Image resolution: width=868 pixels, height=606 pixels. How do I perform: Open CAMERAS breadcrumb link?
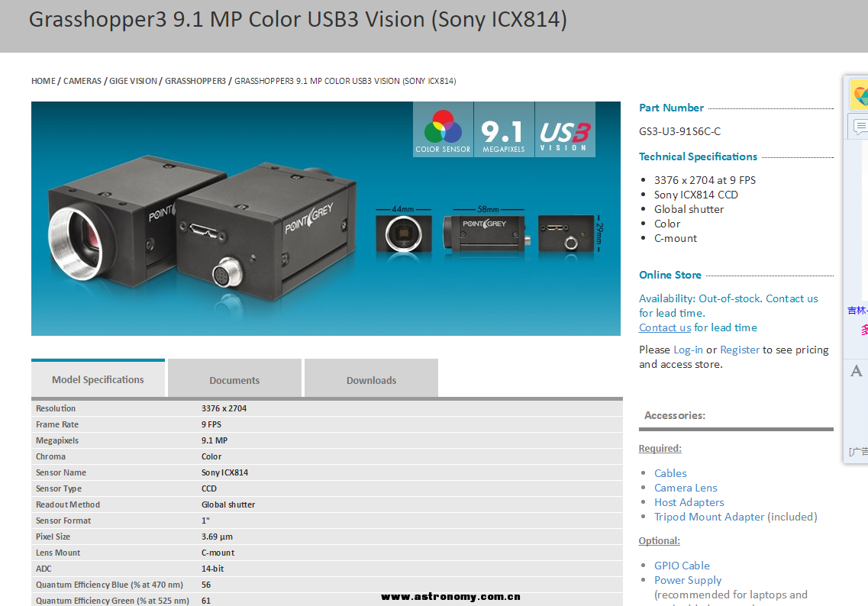pos(82,81)
